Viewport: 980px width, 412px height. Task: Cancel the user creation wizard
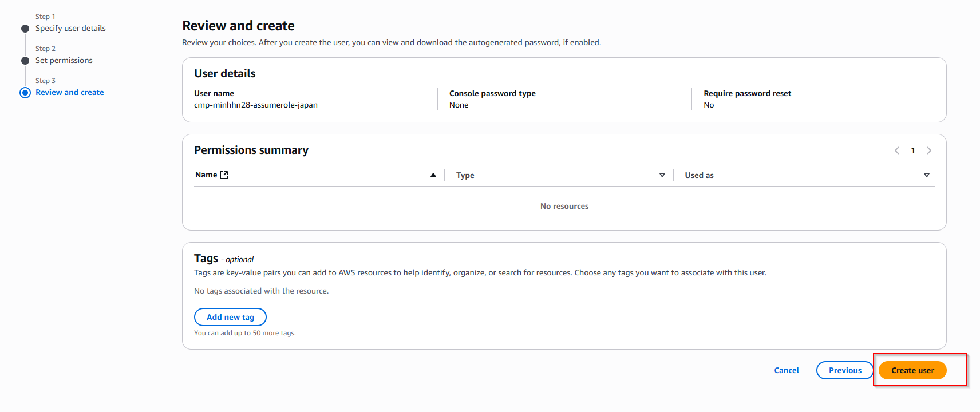click(x=786, y=370)
